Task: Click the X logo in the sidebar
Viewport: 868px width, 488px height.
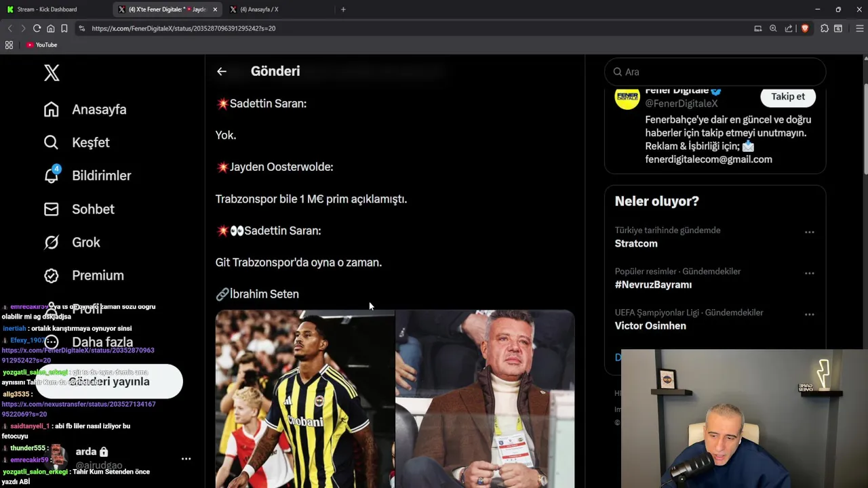Action: (x=52, y=73)
